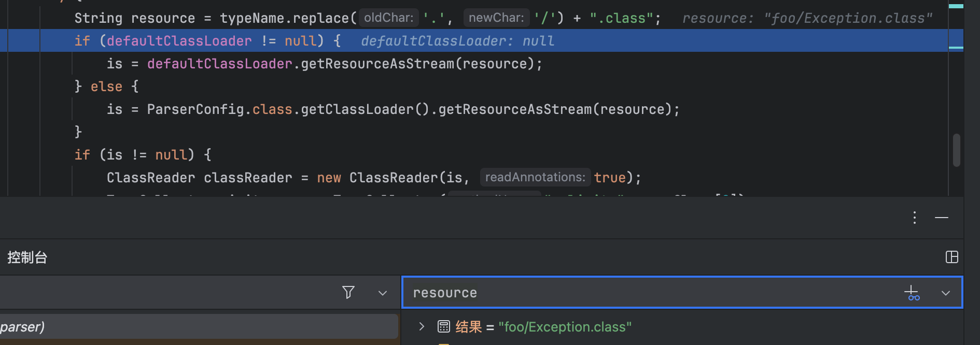This screenshot has width=980, height=345.
Task: Click the layout settings icon beside 控制台
Action: click(952, 257)
